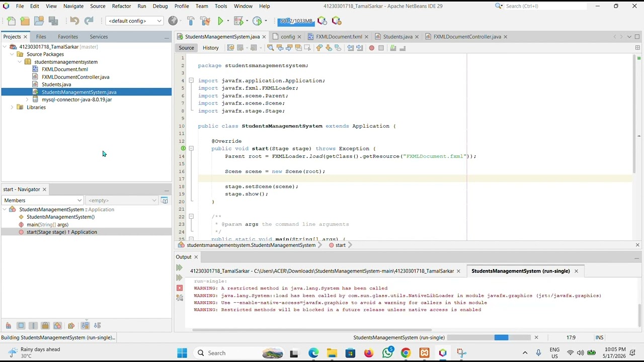Click the Source view button
644x362 pixels.
(186, 48)
